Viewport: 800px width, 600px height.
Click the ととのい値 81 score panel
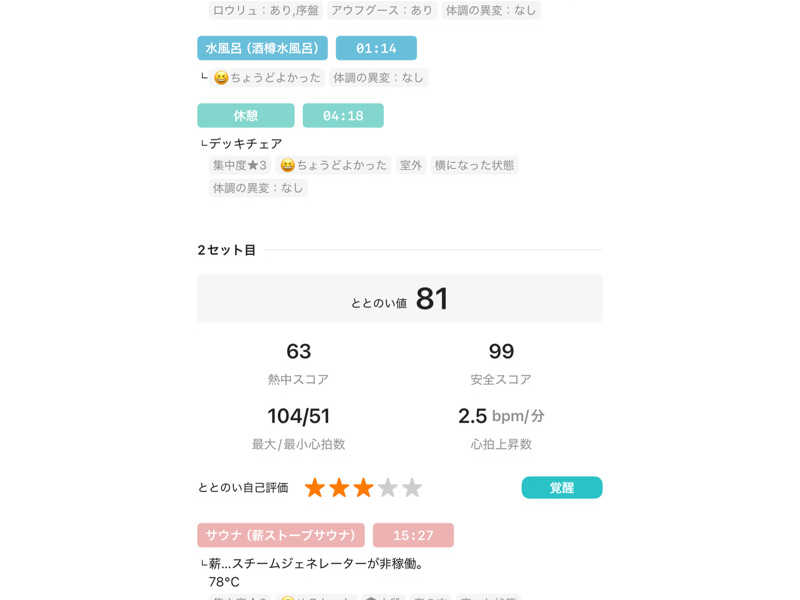400,299
